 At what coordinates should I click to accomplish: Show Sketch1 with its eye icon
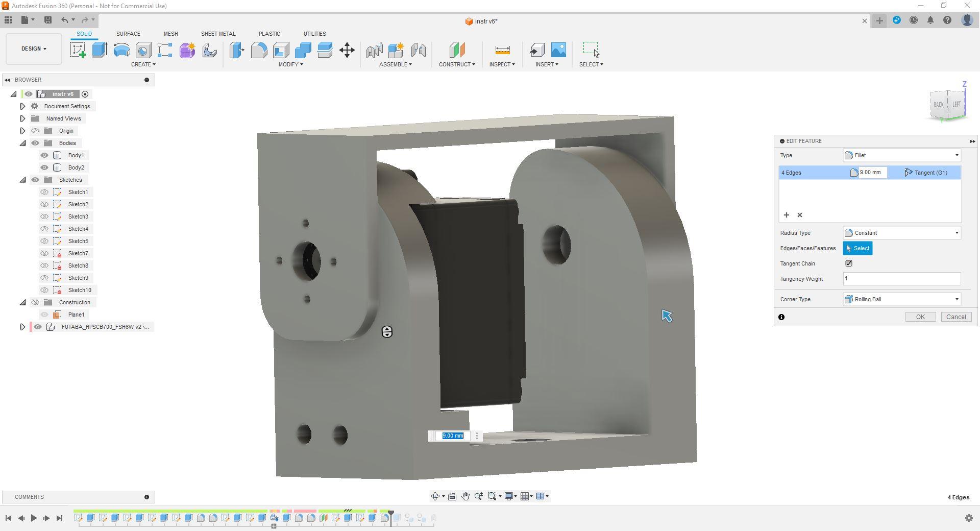(44, 192)
